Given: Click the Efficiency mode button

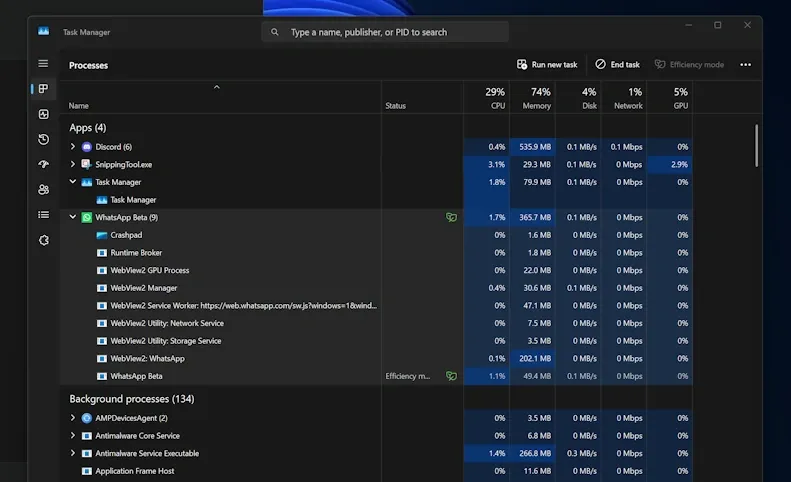Looking at the screenshot, I should pyautogui.click(x=689, y=65).
